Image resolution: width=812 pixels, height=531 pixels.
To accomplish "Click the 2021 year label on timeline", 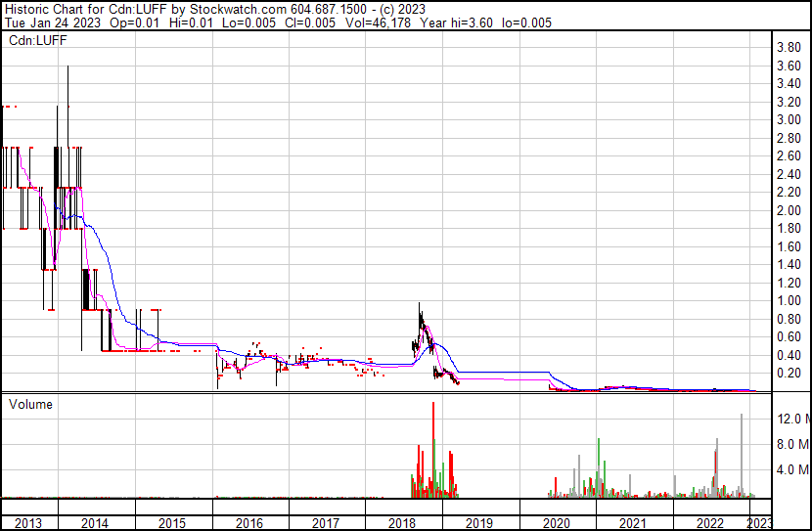I will [x=634, y=523].
